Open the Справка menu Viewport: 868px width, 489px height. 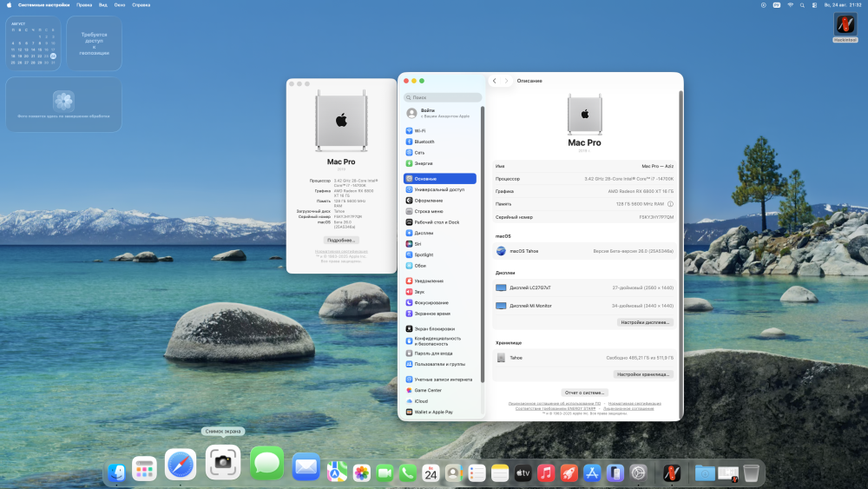pos(141,5)
